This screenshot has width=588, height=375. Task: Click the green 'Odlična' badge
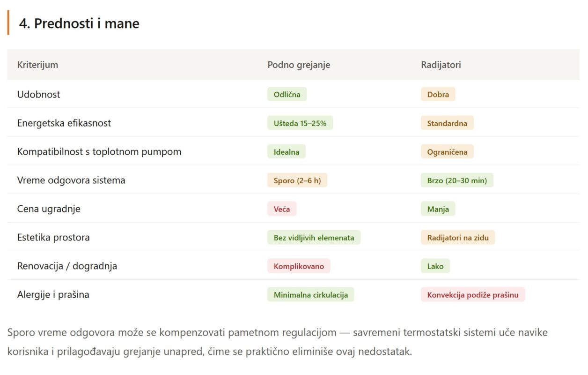tap(287, 94)
